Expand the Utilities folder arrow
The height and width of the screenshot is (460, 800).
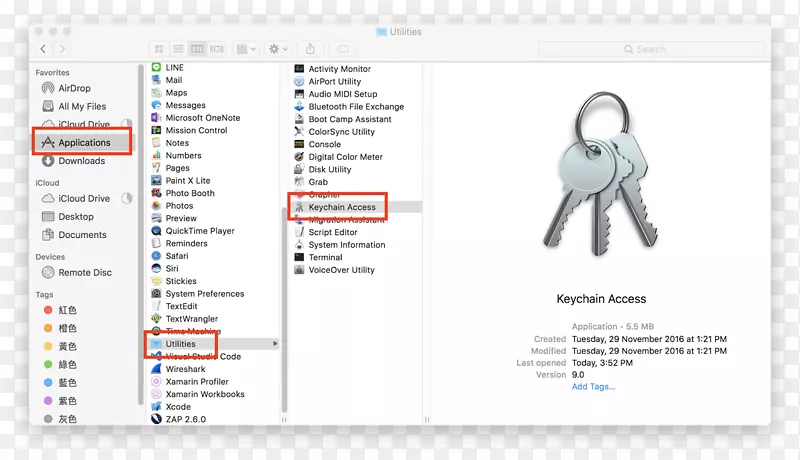pos(275,344)
